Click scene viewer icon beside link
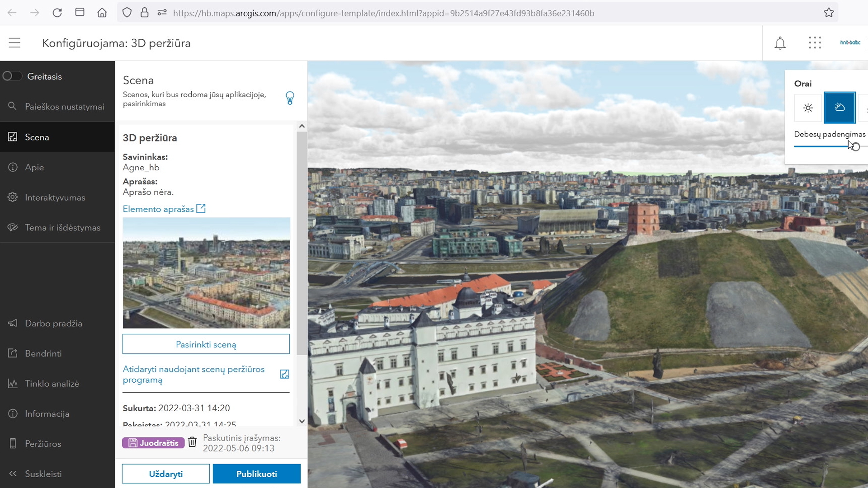Image resolution: width=868 pixels, height=488 pixels. point(284,374)
